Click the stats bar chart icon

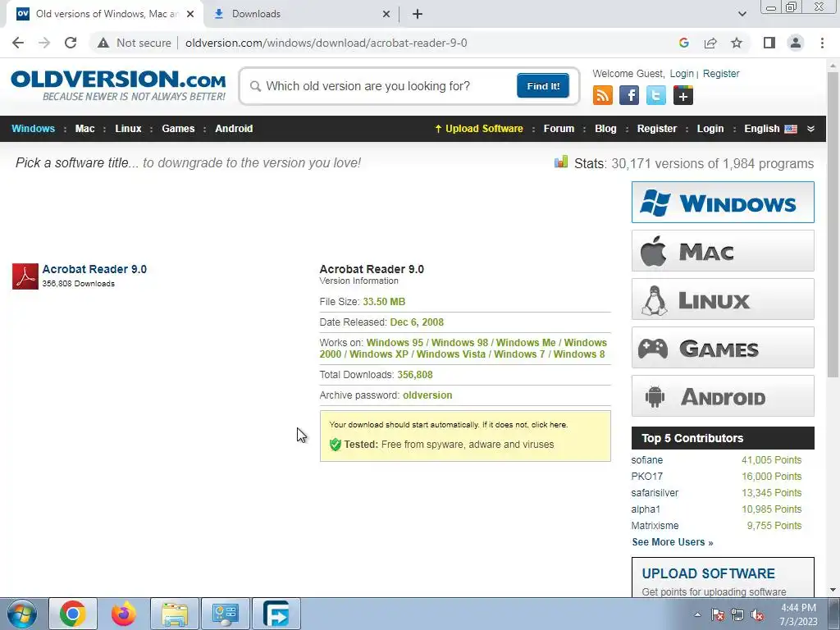click(x=561, y=162)
